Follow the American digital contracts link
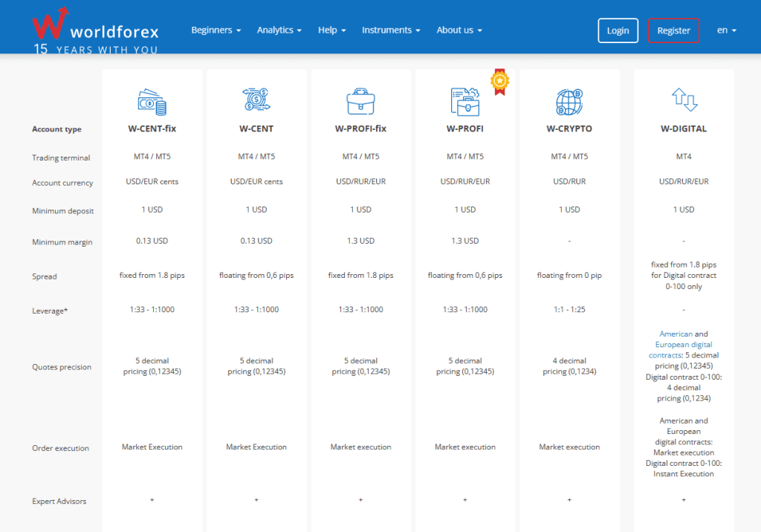Viewport: 761px width, 532px height. (x=676, y=334)
